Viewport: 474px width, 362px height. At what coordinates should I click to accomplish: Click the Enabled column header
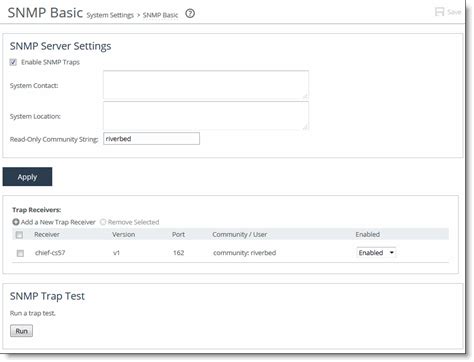(x=368, y=235)
